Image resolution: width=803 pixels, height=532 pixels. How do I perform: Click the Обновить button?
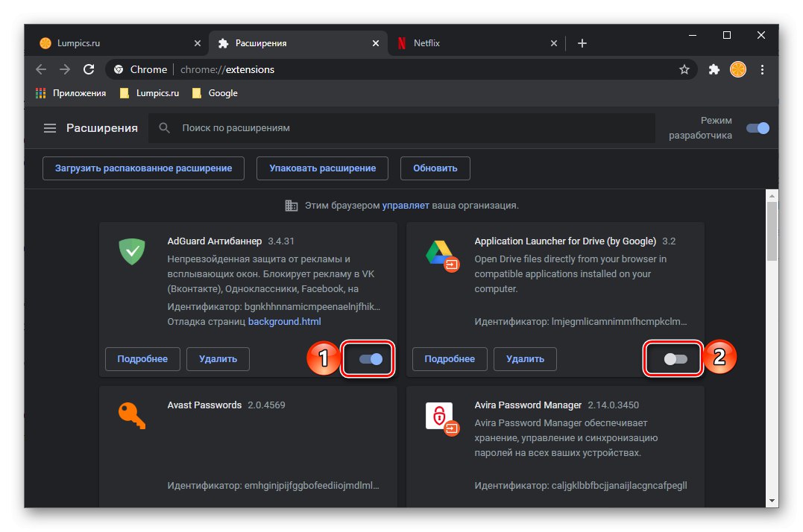click(435, 168)
